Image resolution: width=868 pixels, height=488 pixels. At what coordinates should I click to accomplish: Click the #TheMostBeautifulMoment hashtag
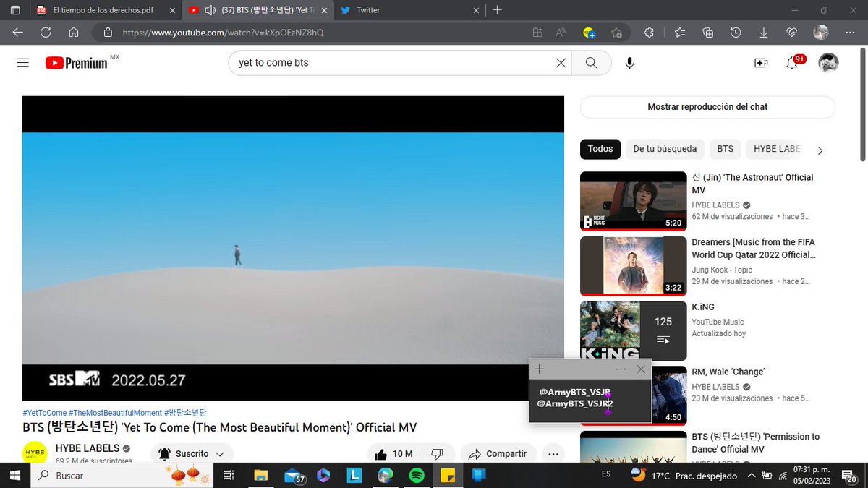(x=115, y=413)
